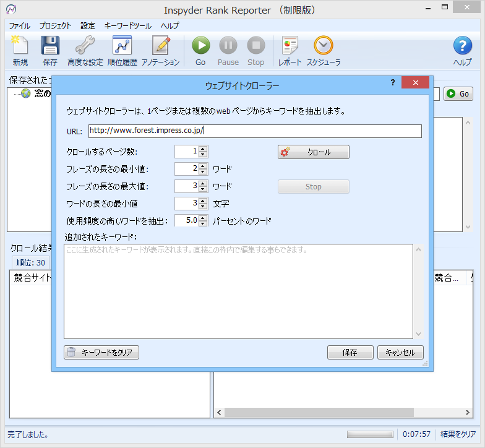Increase ワードの長さの最小値 spinner
Screen dimensions: 485x448
point(203,200)
